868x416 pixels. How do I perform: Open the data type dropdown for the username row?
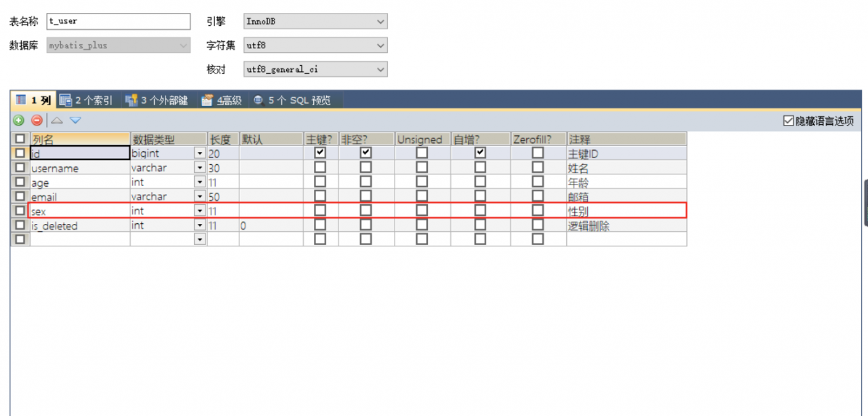pos(200,168)
